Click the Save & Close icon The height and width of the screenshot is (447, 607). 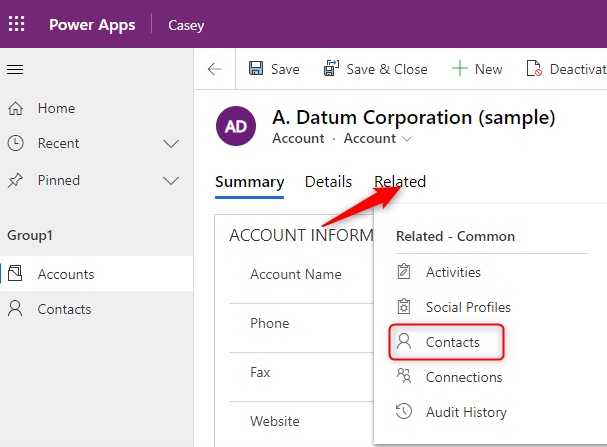coord(332,69)
